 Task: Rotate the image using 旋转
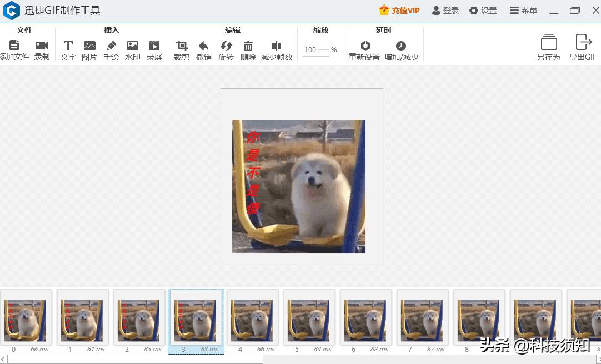226,46
